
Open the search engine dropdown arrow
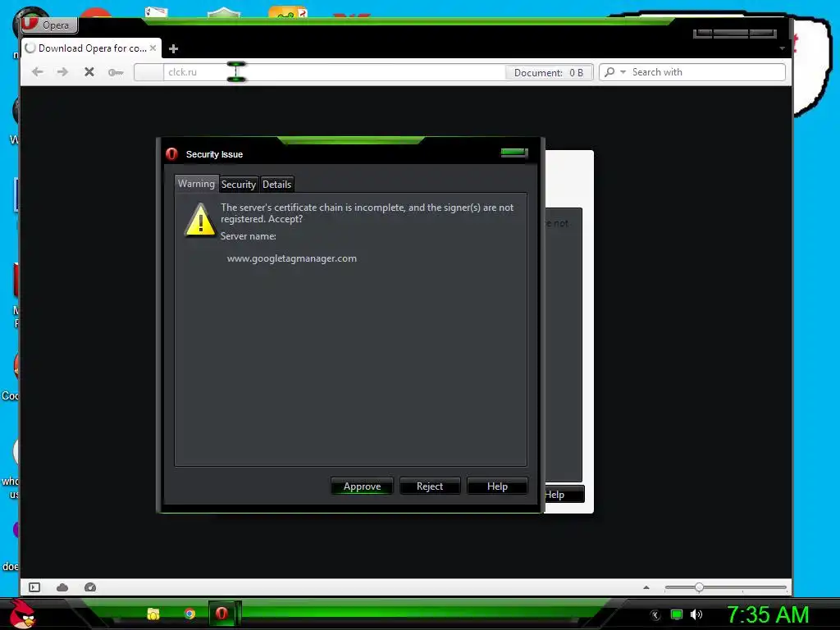coord(623,72)
